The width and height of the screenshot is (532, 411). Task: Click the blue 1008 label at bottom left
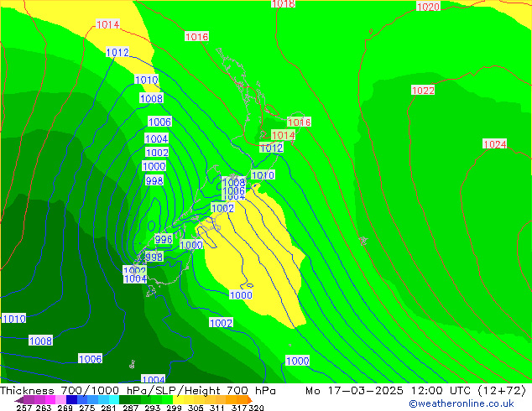40,341
